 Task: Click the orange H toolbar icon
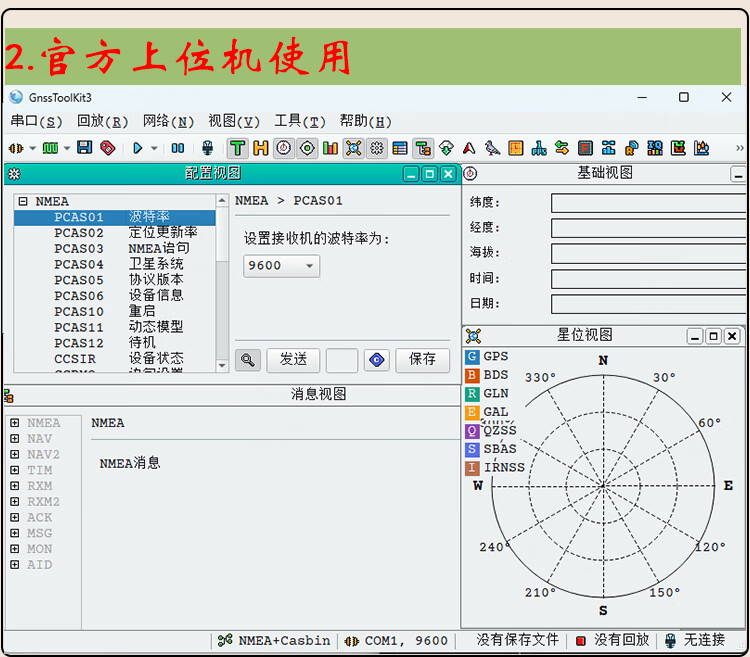(x=260, y=148)
